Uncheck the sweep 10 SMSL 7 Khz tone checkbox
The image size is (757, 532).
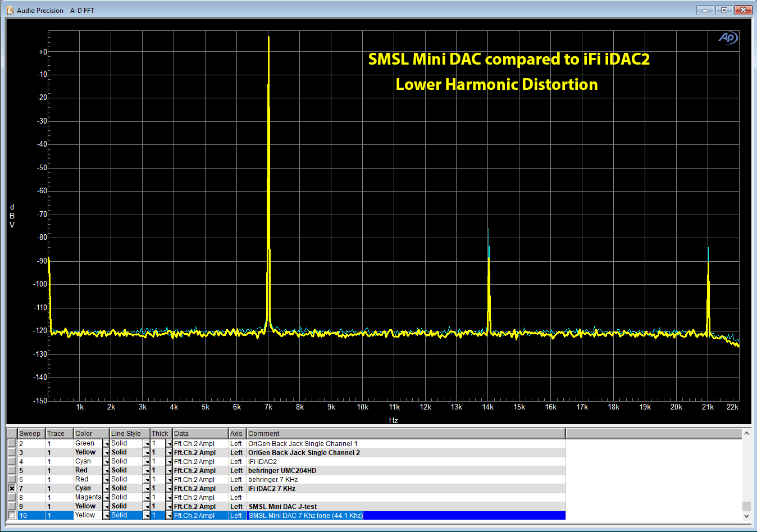12,515
